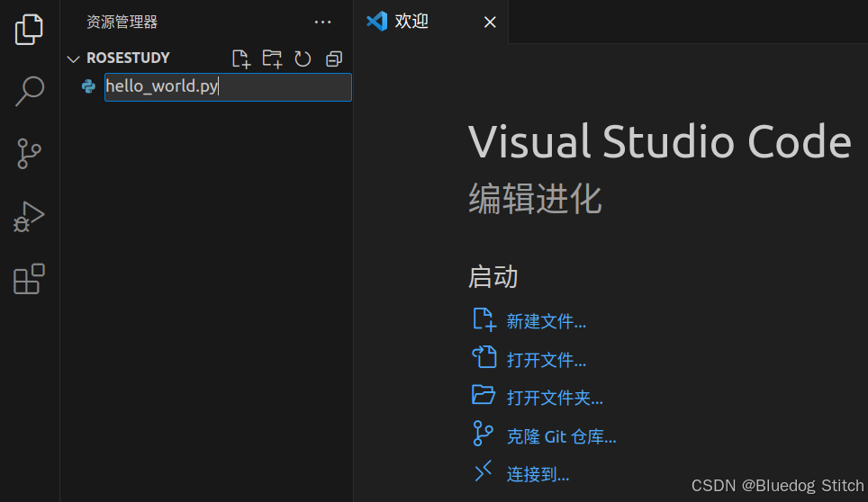Open the Extensions view
868x502 pixels.
click(29, 279)
